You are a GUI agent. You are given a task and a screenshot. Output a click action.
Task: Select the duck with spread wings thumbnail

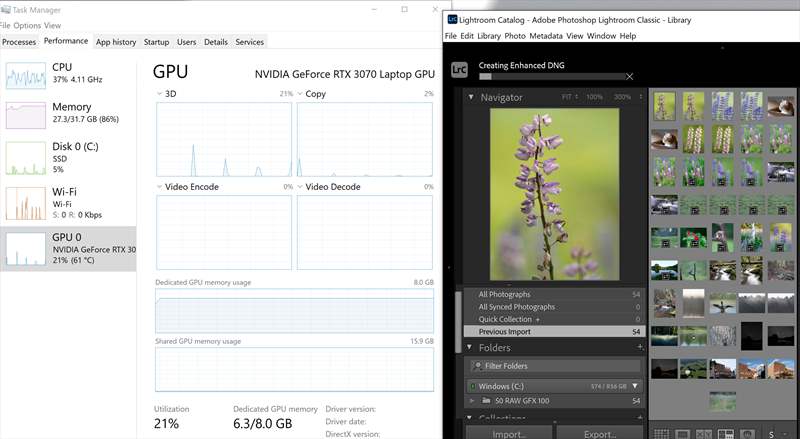723,303
